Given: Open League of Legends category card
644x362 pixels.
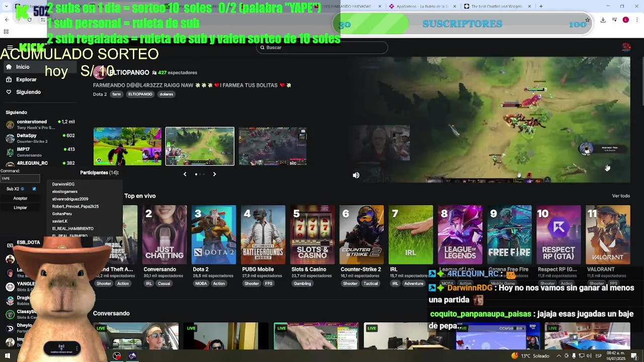Looking at the screenshot, I should [460, 235].
